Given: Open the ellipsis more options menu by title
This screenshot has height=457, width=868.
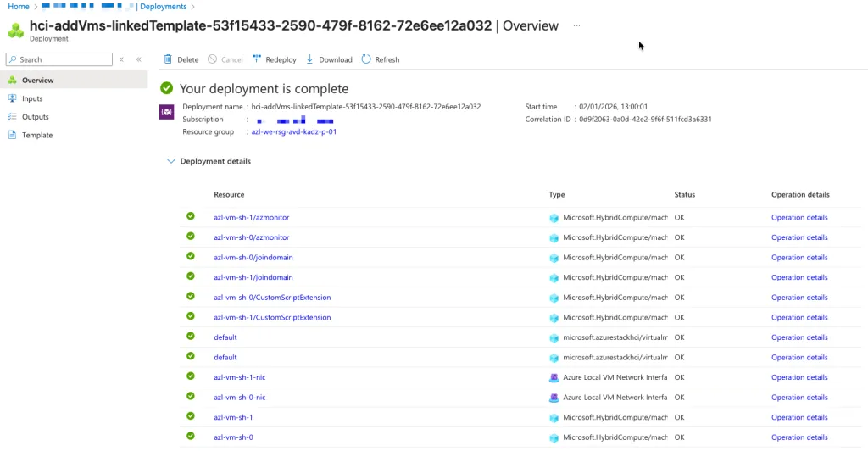Looking at the screenshot, I should coord(577,25).
